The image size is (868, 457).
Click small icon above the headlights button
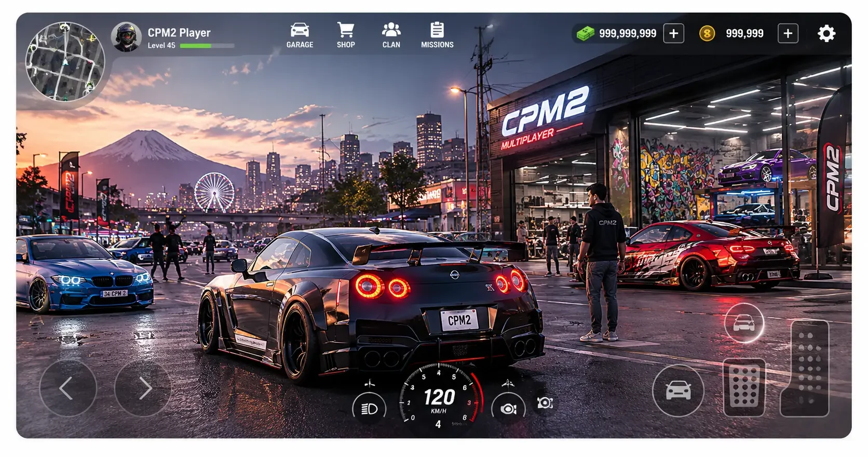(x=370, y=384)
